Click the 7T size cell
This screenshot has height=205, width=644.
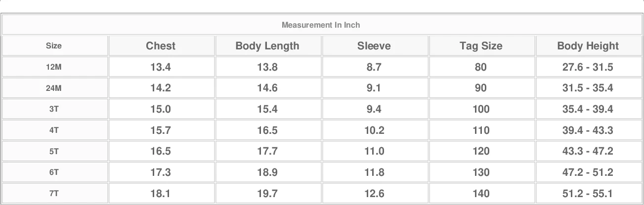pyautogui.click(x=54, y=194)
